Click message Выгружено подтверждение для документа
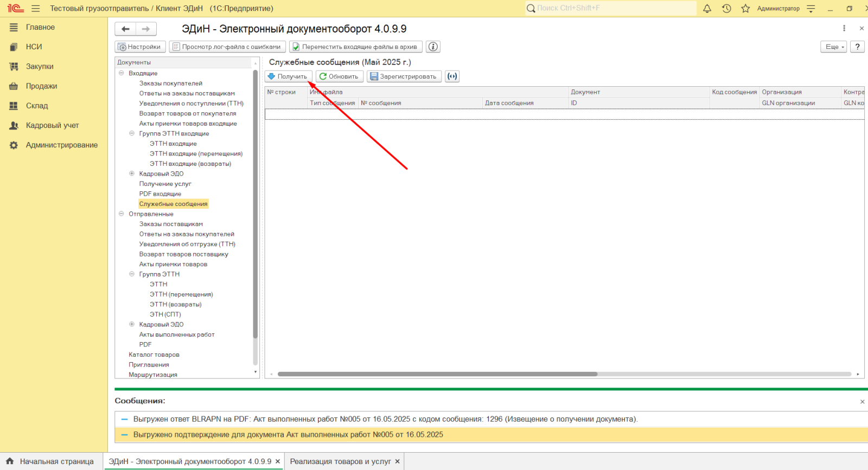Image resolution: width=868 pixels, height=470 pixels. (x=491, y=435)
